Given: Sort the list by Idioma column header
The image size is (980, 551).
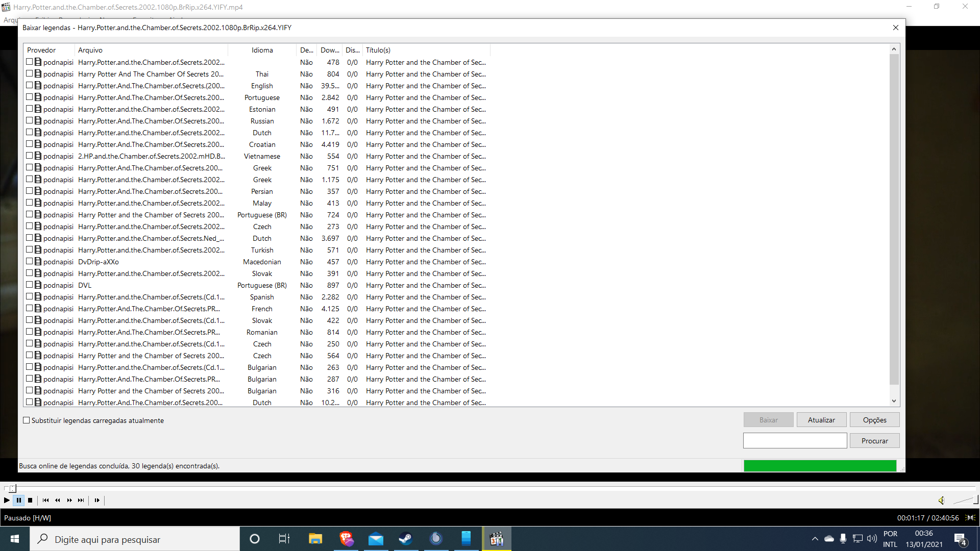Looking at the screenshot, I should point(262,50).
